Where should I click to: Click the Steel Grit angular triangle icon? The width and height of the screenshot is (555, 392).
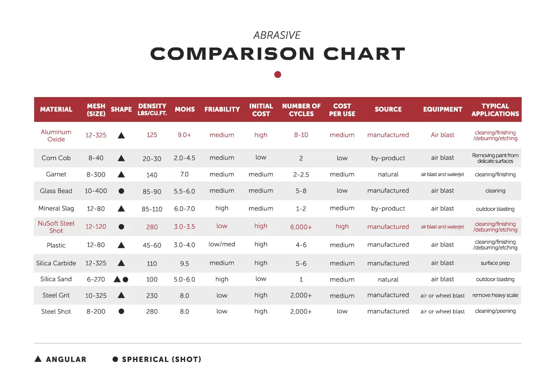121,295
